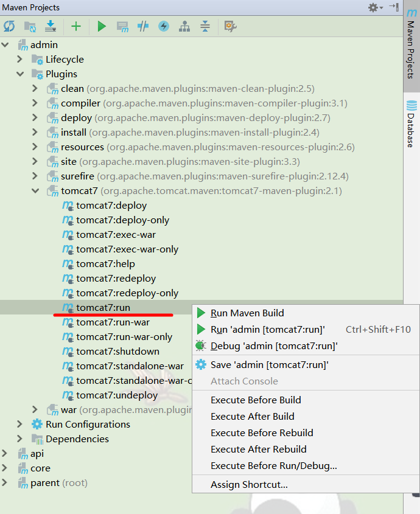Click Reimport All Maven Projects icon

[9, 26]
